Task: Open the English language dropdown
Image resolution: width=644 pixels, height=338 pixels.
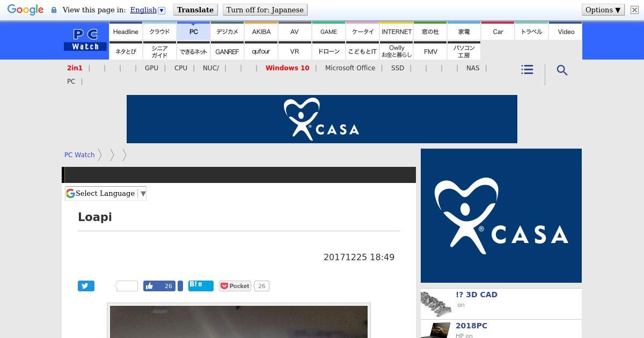Action: [148, 10]
